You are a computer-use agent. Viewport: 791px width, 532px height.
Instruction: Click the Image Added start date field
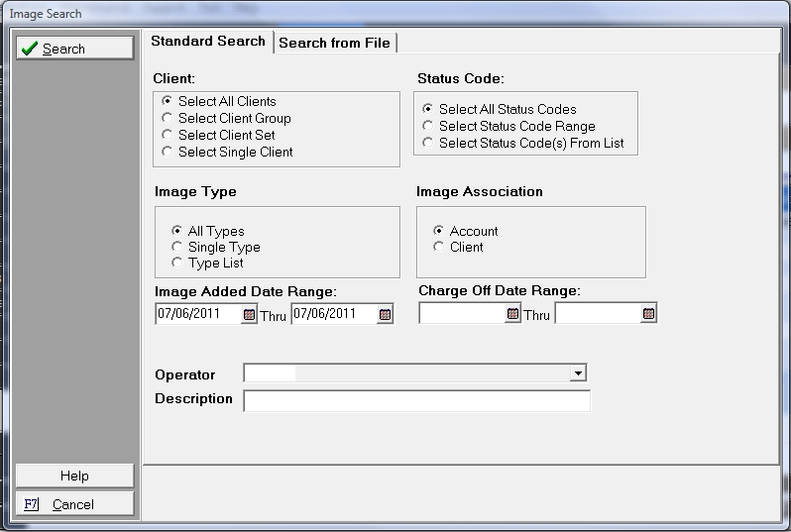click(x=197, y=314)
